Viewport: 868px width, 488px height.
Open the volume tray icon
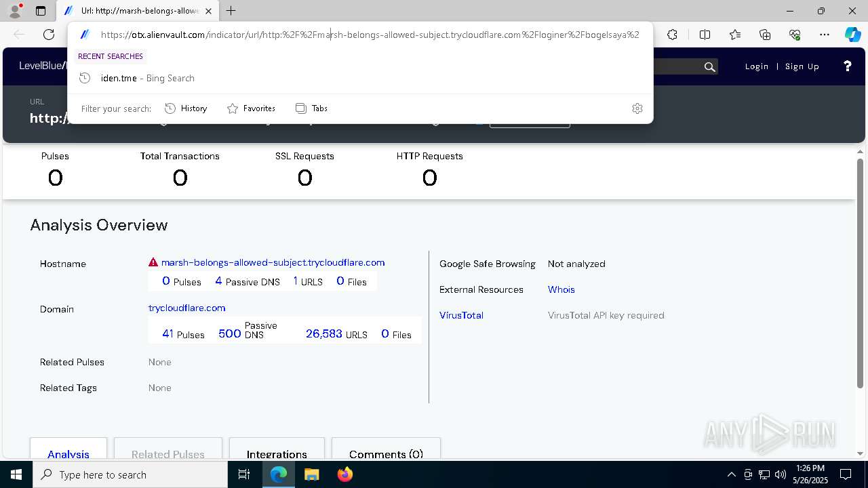pos(781,474)
